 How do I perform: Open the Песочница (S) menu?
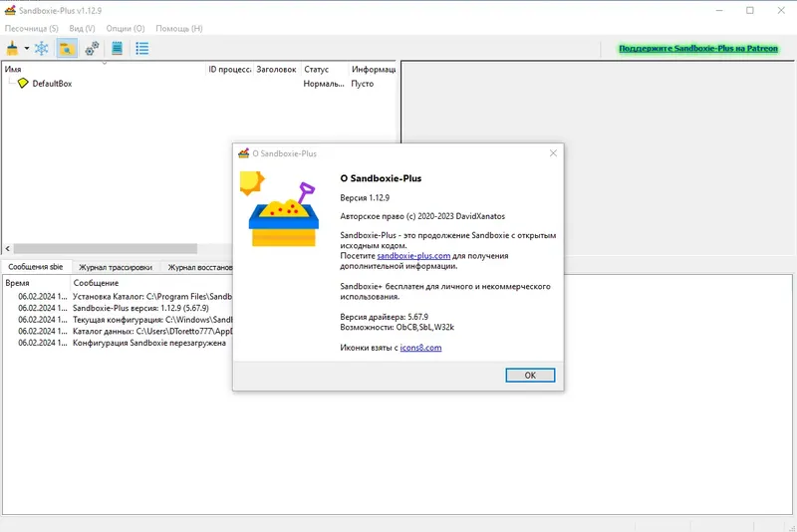pyautogui.click(x=32, y=29)
